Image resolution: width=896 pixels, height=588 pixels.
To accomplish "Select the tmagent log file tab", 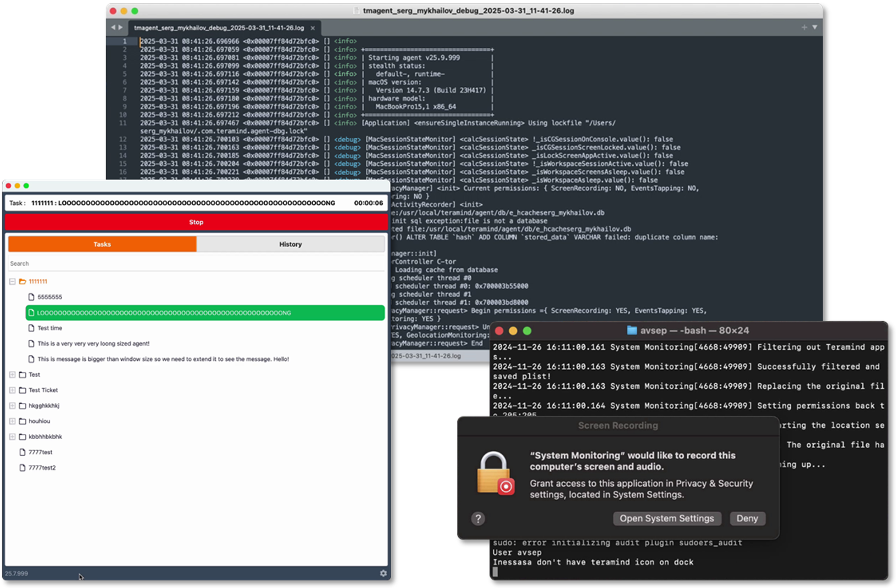I will [219, 28].
